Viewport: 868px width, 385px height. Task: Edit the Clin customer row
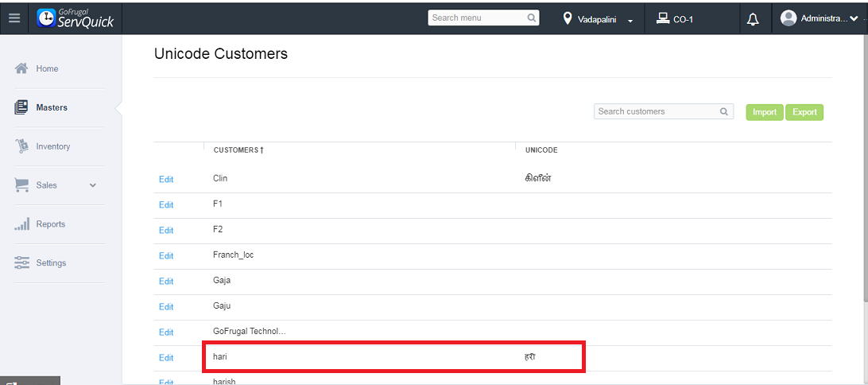pos(166,180)
